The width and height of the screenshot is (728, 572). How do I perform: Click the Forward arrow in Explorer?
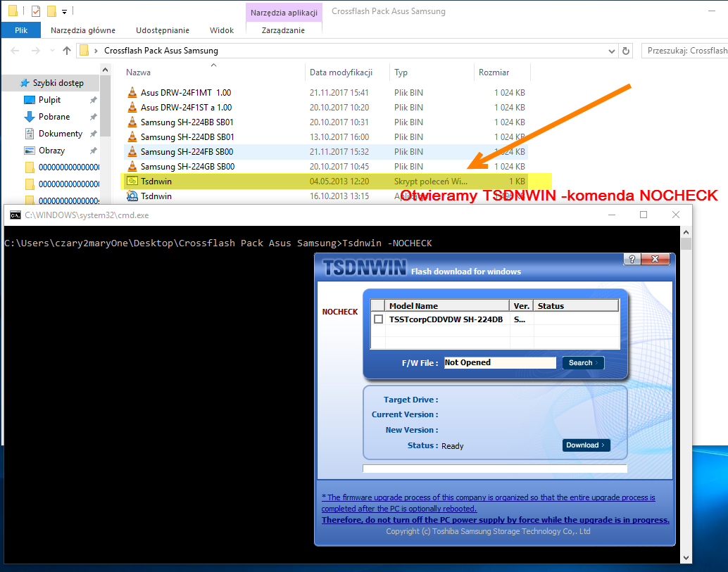35,51
